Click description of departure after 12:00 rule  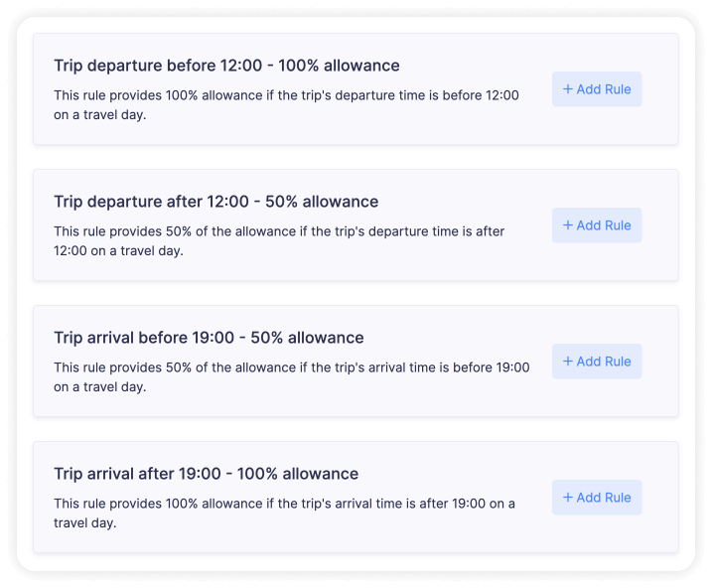pyautogui.click(x=279, y=241)
